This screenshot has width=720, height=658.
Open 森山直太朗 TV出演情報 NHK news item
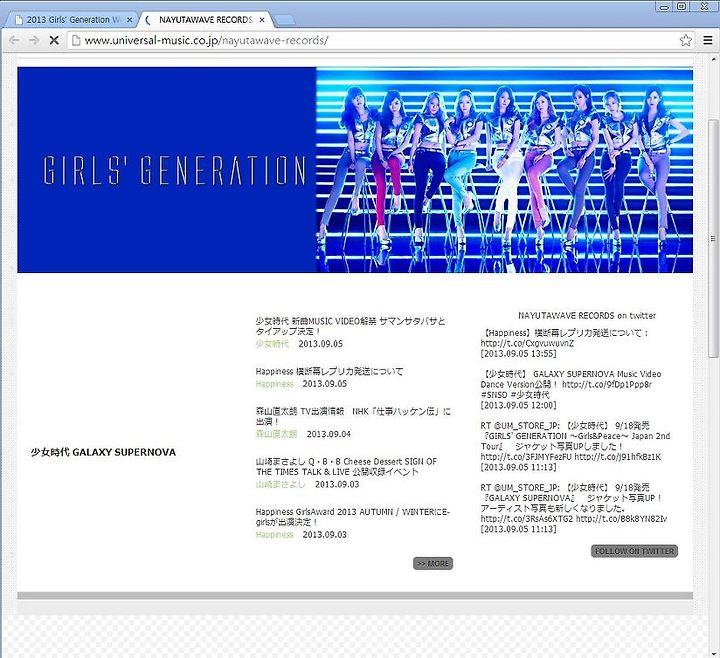[x=353, y=416]
